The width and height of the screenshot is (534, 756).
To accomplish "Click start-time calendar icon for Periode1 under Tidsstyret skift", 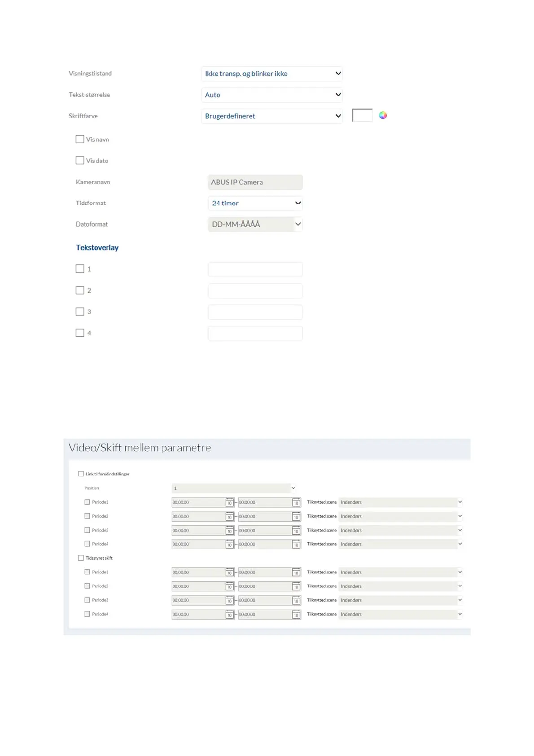I will point(229,572).
